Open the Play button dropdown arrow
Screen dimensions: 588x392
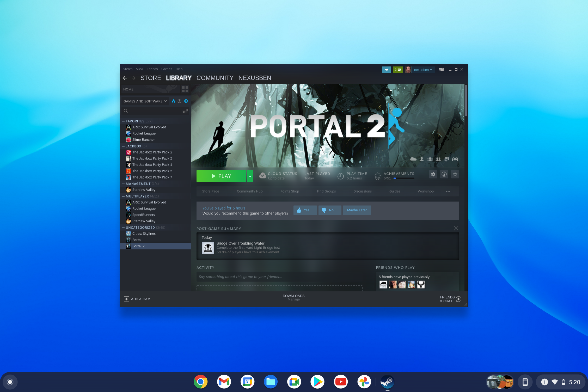250,176
